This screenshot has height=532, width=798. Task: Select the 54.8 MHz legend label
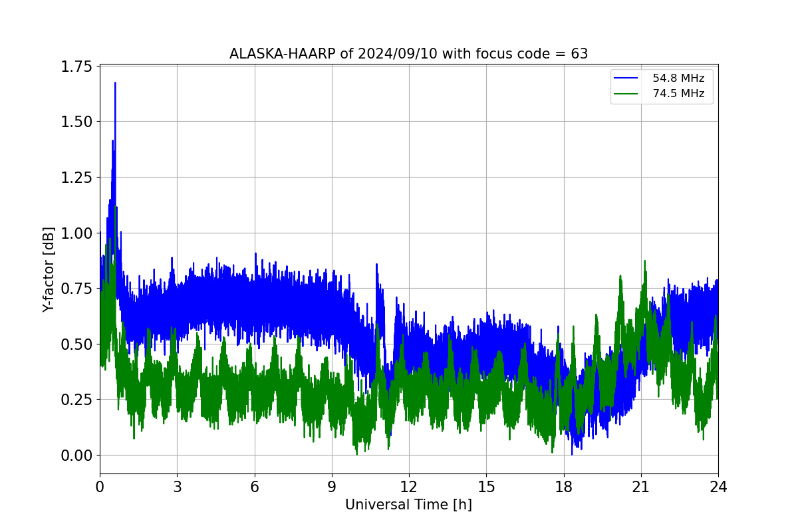[x=678, y=78]
